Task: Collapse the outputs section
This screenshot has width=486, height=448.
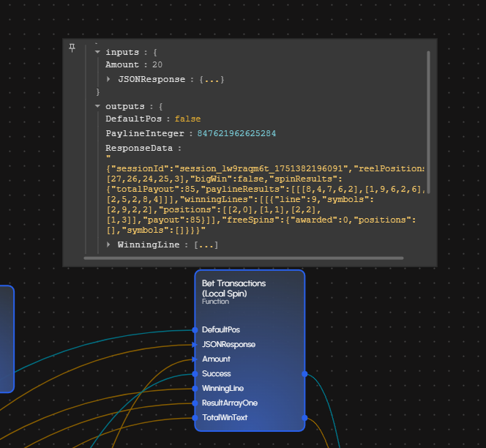Action: [x=97, y=106]
